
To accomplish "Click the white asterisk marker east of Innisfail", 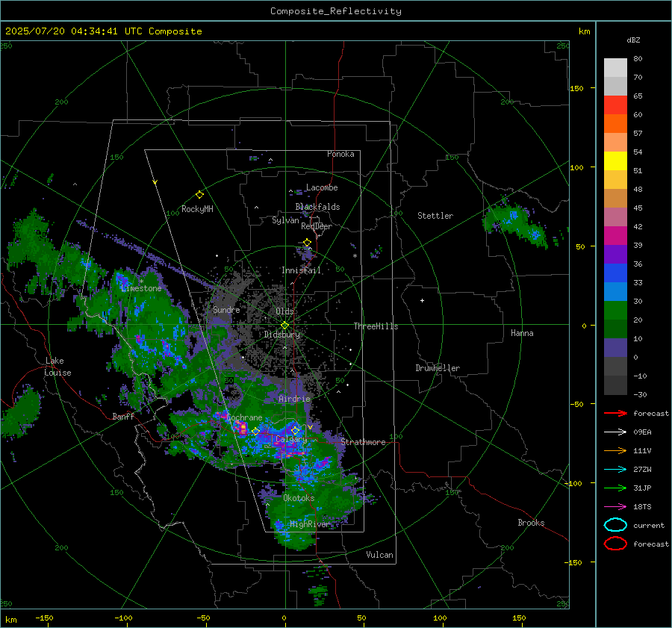I will 355,256.
